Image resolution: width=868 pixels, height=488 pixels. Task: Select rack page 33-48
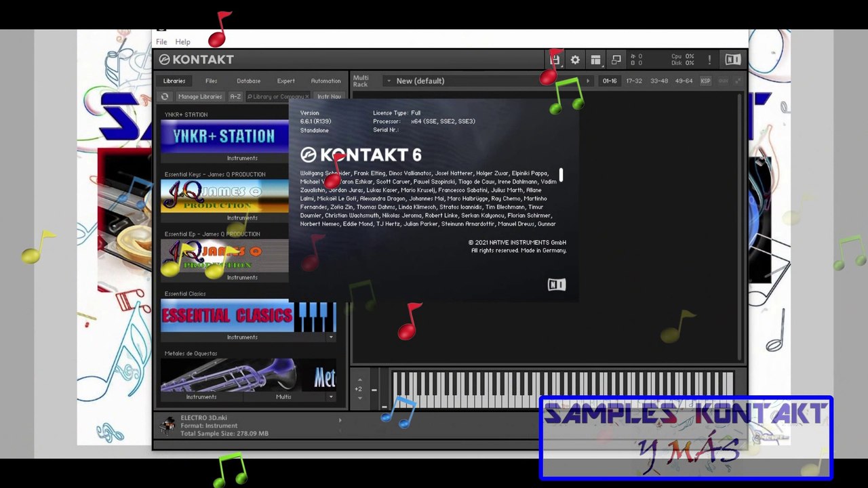click(659, 81)
